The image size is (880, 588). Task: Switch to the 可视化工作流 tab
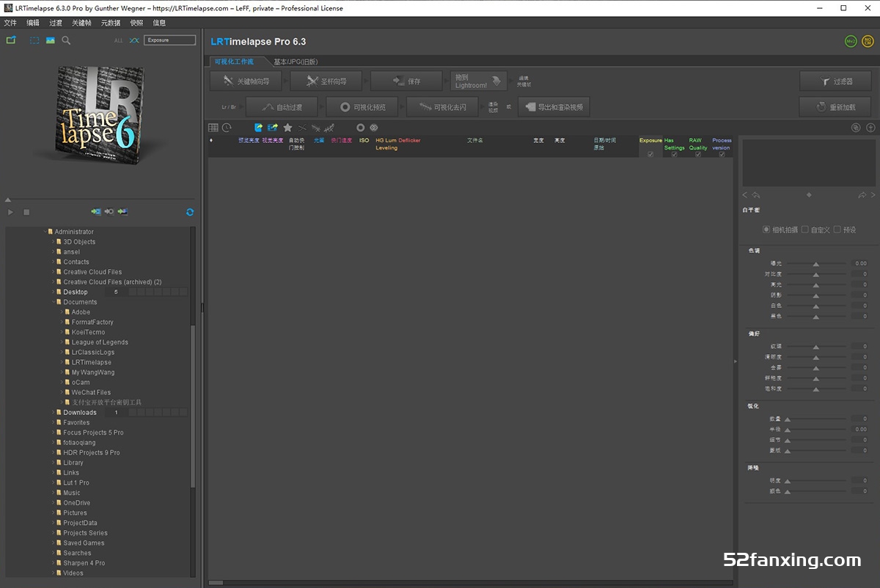tap(235, 62)
